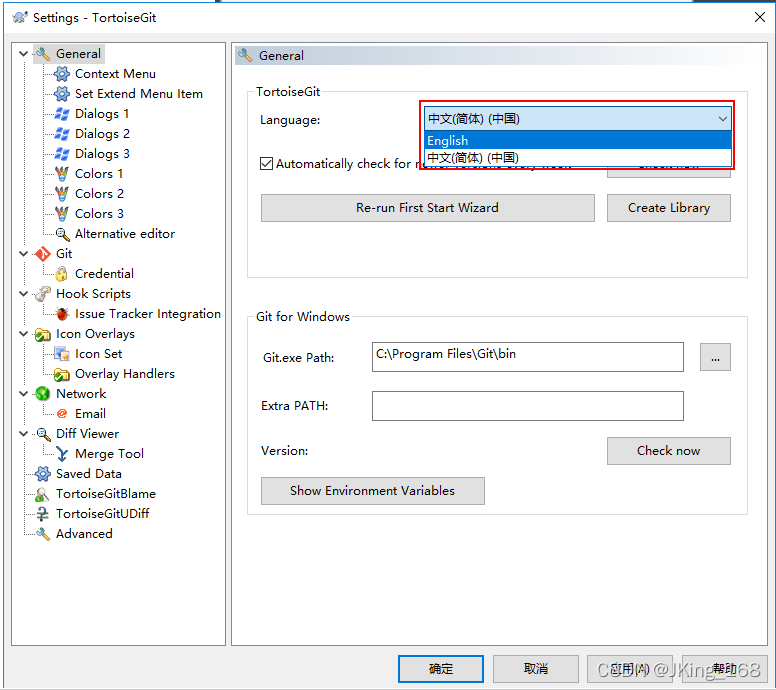Click the Colors 1 palette icon
This screenshot has height=690, width=776.
[62, 174]
